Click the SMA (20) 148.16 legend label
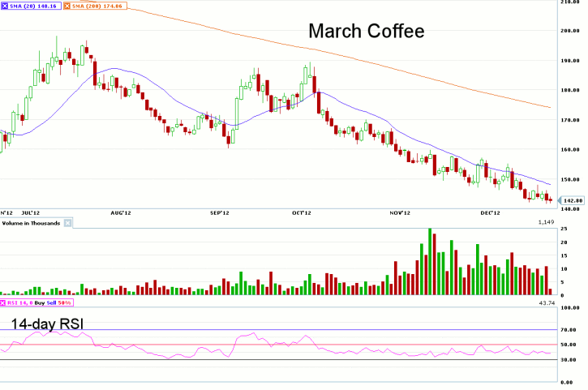This screenshot has height=390, width=588. pyautogui.click(x=34, y=5)
